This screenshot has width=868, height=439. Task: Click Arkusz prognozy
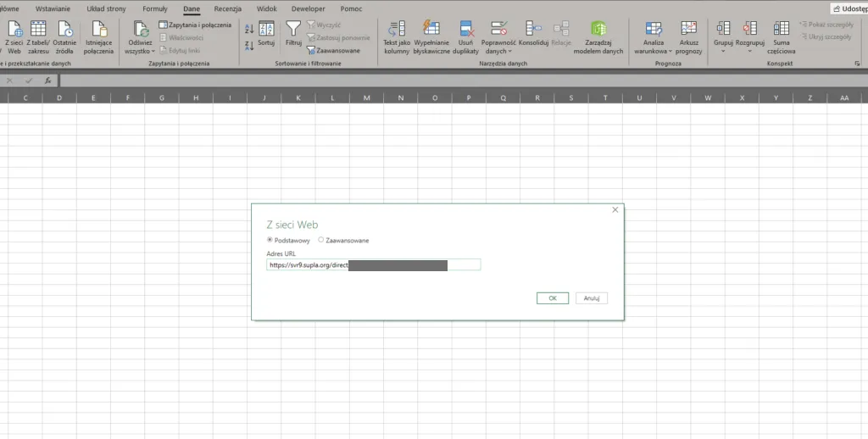[688, 37]
